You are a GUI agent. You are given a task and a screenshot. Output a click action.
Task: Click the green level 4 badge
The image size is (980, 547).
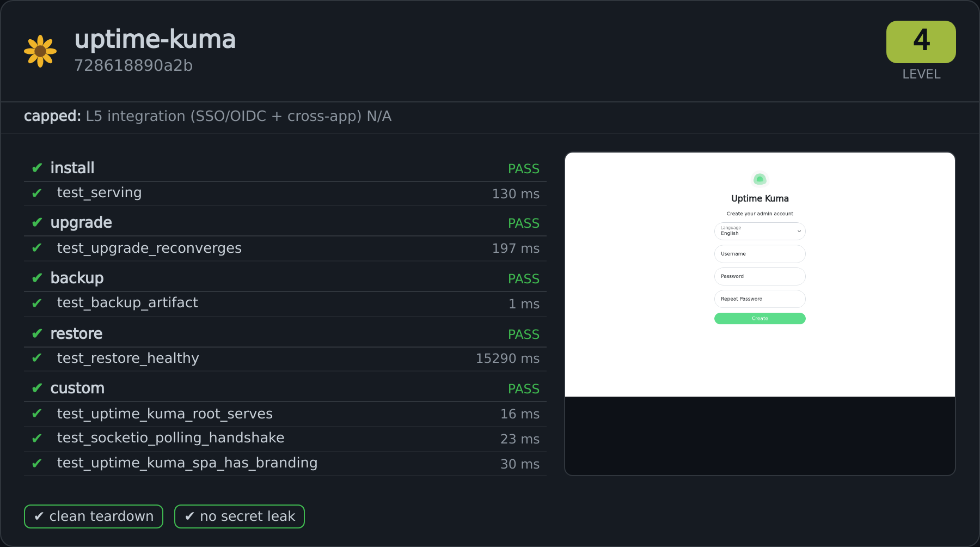[921, 42]
